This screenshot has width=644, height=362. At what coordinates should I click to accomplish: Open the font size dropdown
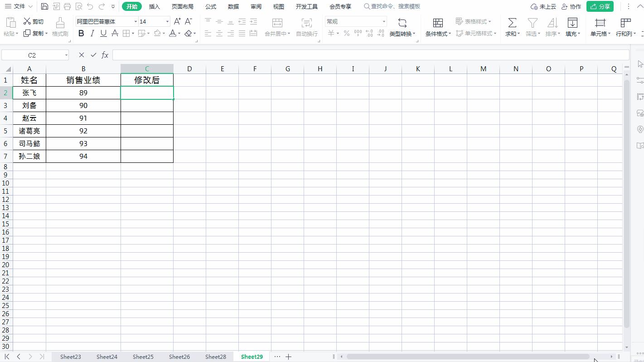[167, 21]
